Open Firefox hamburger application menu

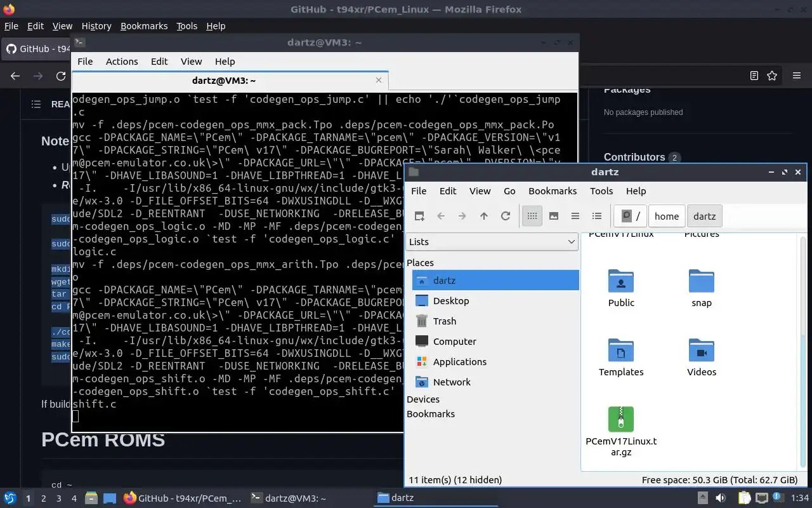797,76
